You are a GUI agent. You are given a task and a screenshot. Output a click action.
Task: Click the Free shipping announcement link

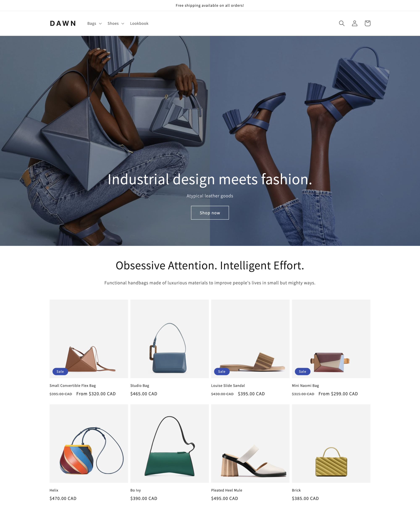(210, 5)
